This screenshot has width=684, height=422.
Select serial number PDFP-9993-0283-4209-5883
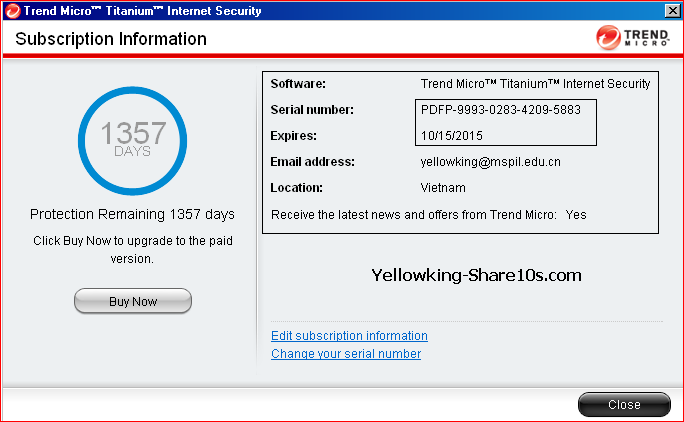500,110
